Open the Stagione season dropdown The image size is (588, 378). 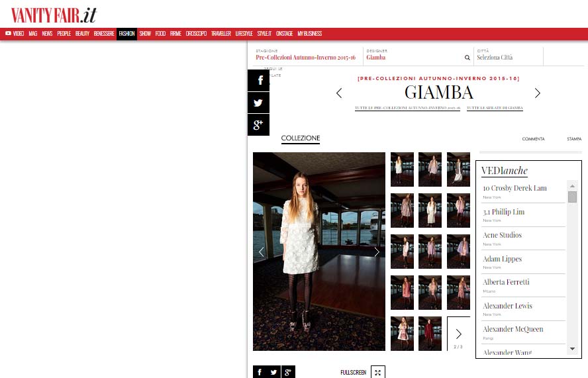coord(306,58)
